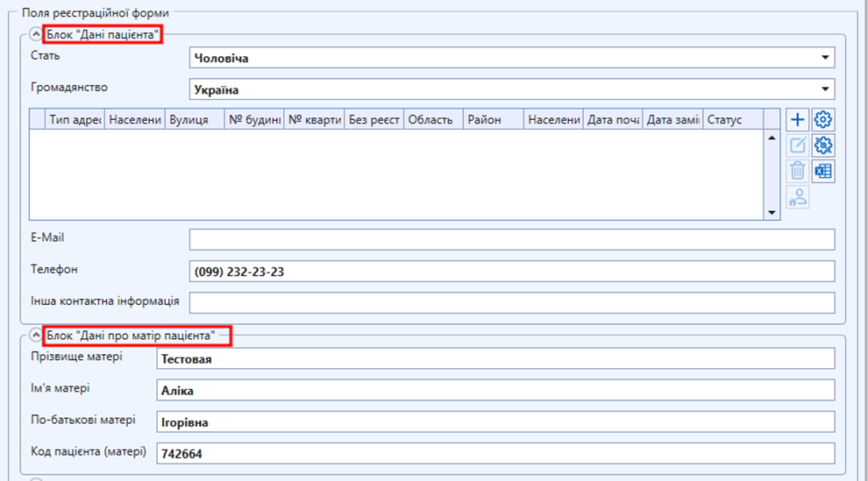
Task: Open the Стать dropdown
Action: point(512,58)
